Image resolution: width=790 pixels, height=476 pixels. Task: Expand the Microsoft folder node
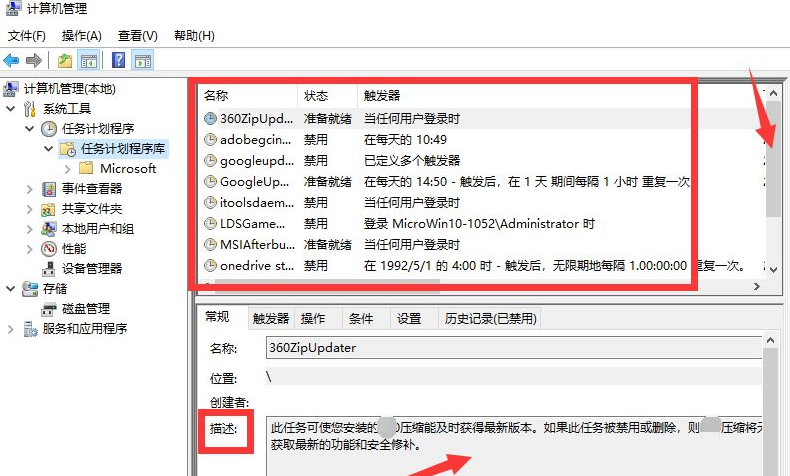coord(68,169)
